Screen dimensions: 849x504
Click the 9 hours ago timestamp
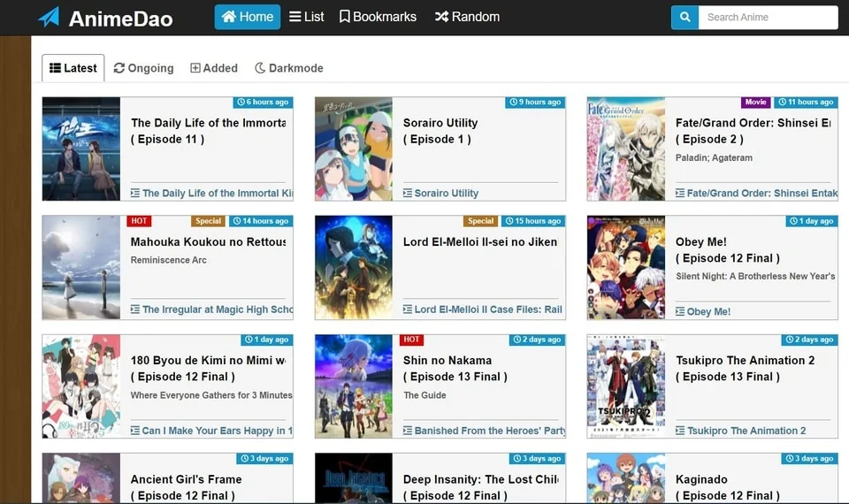(535, 103)
